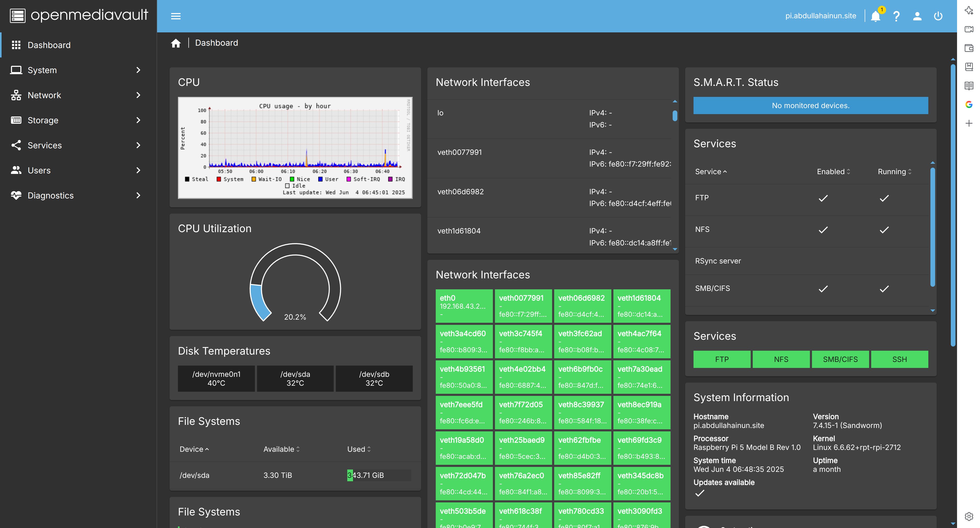Viewport: 980px width, 528px height.
Task: Click the eth0 interface tile
Action: tap(464, 306)
